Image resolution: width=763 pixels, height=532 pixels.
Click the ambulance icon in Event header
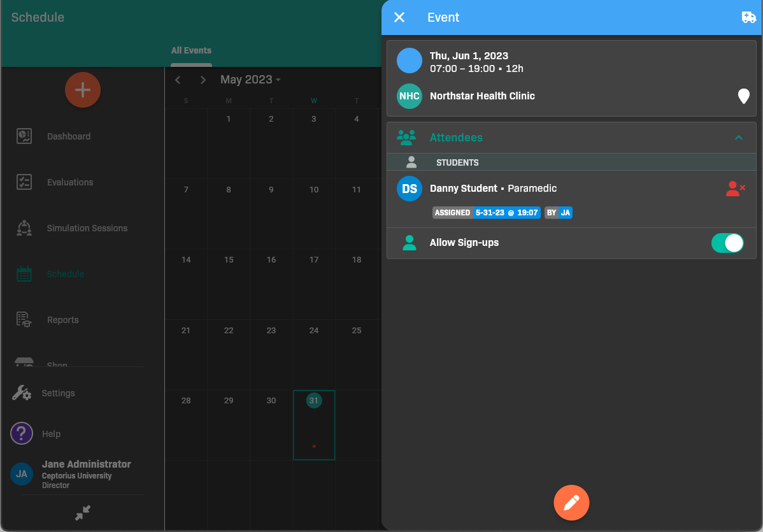tap(748, 18)
